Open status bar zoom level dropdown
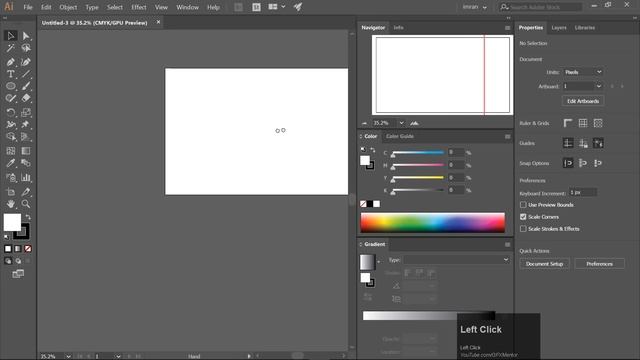Screen dimensions: 640x360 pos(68,356)
